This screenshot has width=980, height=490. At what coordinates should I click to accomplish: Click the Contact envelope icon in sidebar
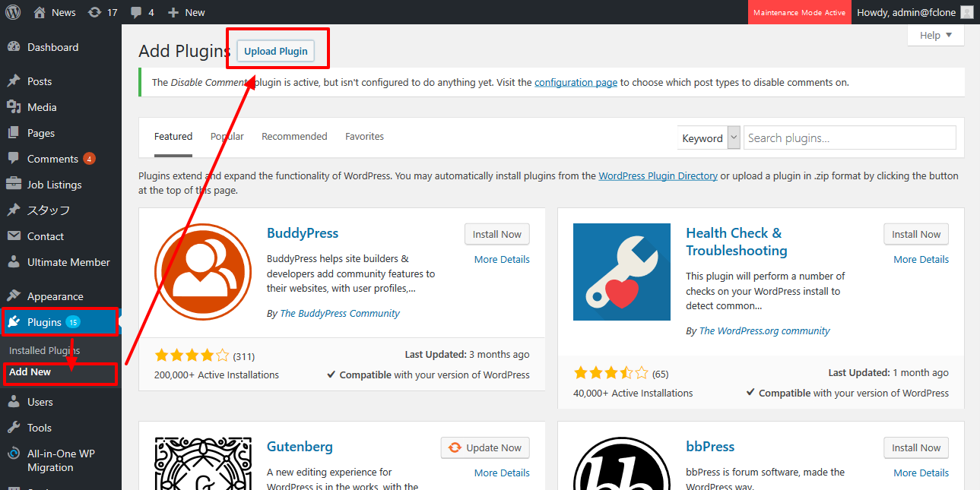coord(14,236)
